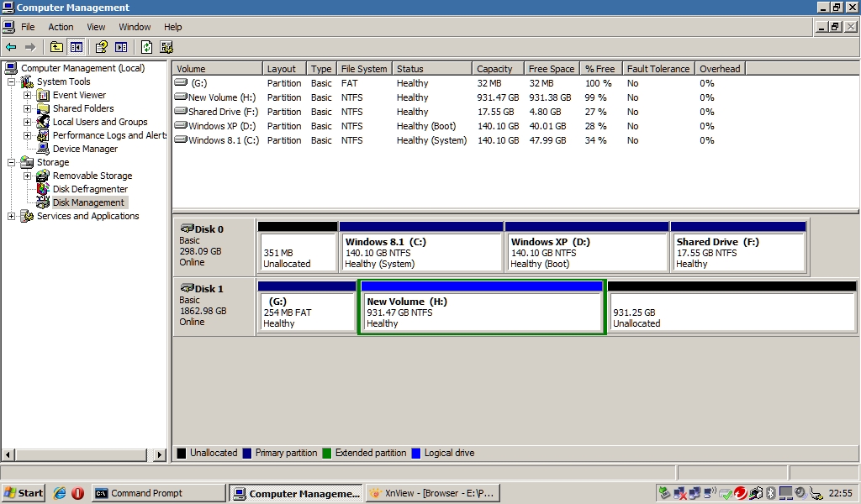
Task: Toggle the Show/Hide Console Tree toolbar icon
Action: [x=76, y=47]
